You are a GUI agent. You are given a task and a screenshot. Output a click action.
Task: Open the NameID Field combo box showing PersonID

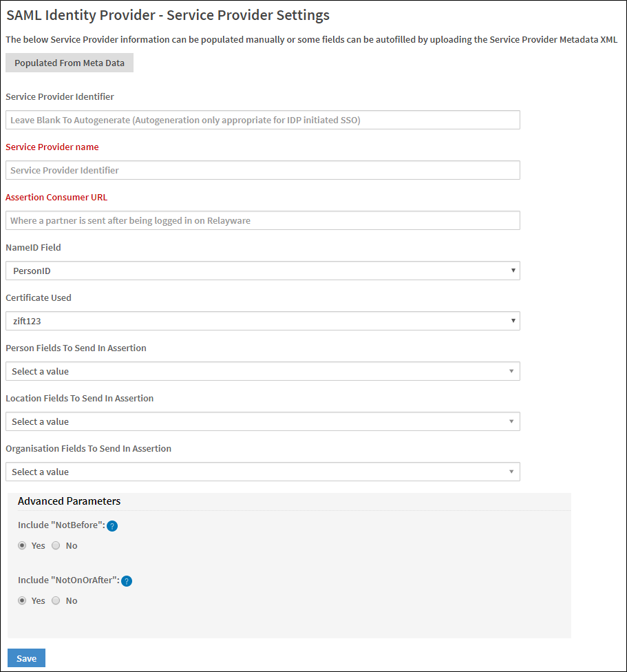[262, 271]
